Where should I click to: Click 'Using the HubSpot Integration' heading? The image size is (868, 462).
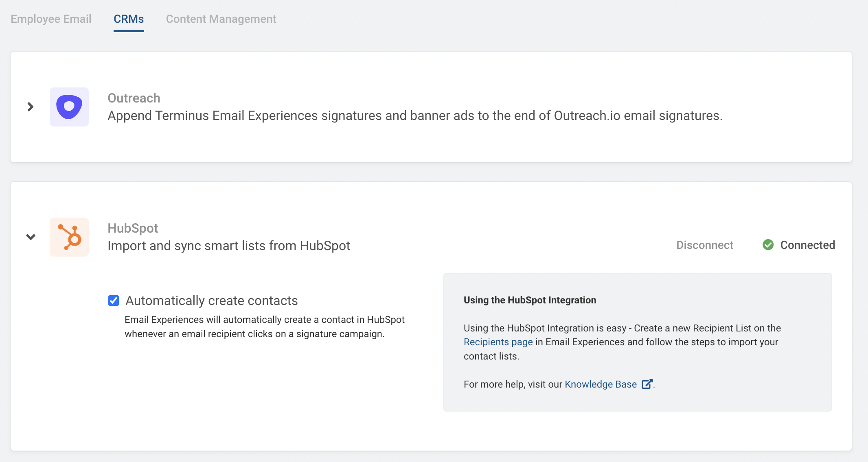[530, 300]
